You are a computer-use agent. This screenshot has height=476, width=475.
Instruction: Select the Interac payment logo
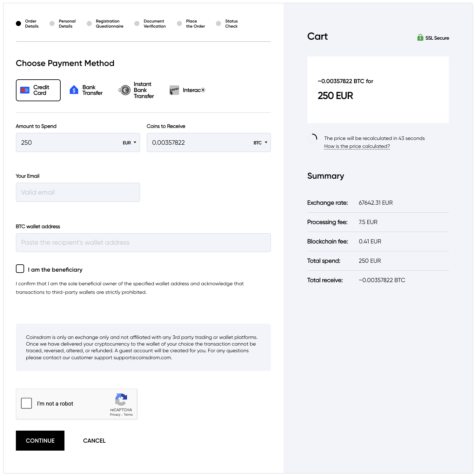click(174, 90)
